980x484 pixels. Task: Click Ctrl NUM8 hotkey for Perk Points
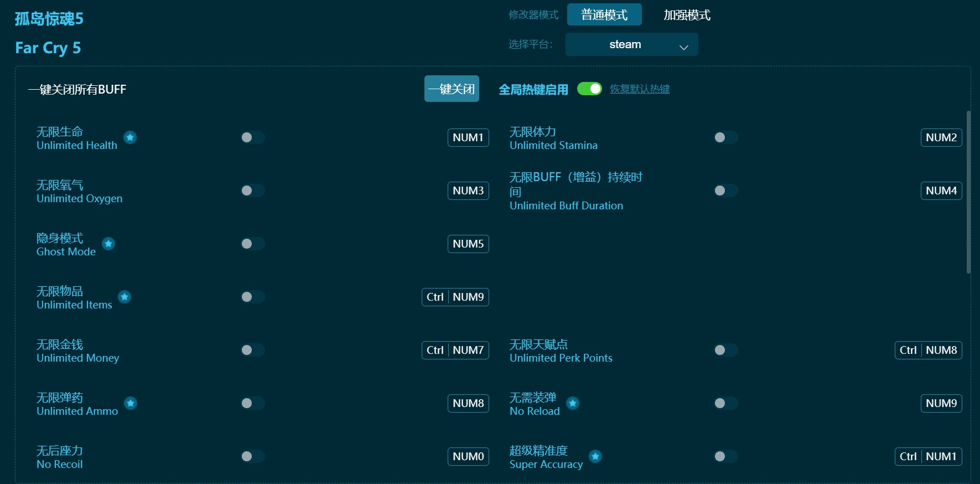(x=929, y=350)
